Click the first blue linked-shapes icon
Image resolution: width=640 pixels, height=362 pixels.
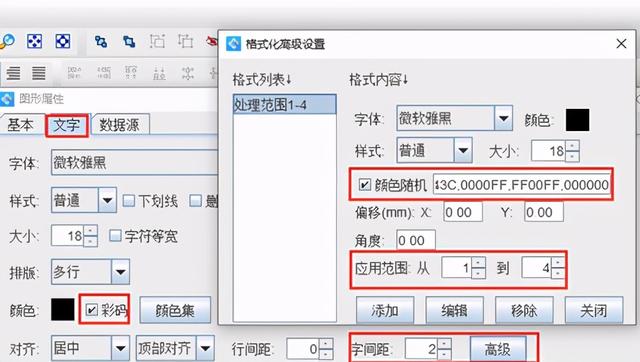(x=101, y=42)
